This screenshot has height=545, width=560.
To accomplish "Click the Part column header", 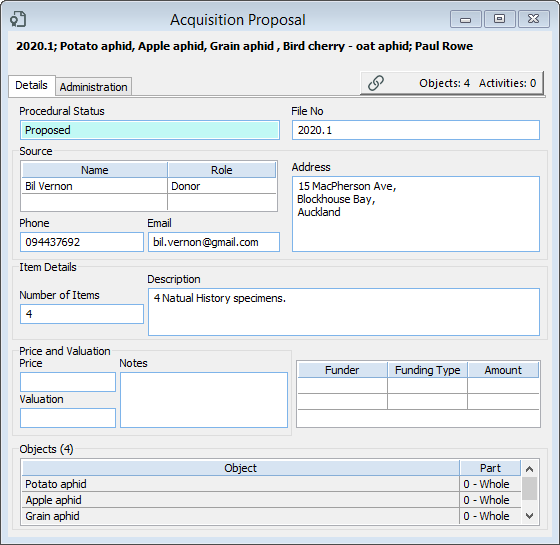I will tap(490, 468).
